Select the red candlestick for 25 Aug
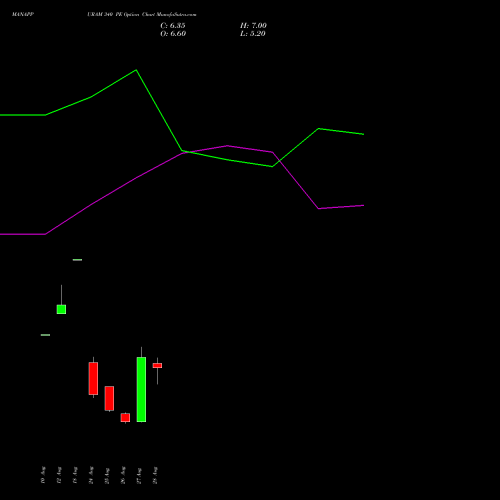 pos(109,398)
